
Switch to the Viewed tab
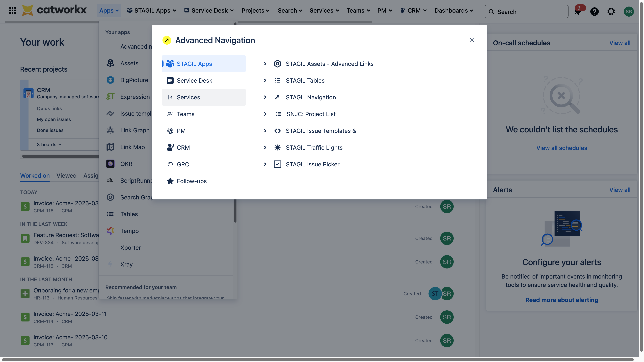coord(66,175)
